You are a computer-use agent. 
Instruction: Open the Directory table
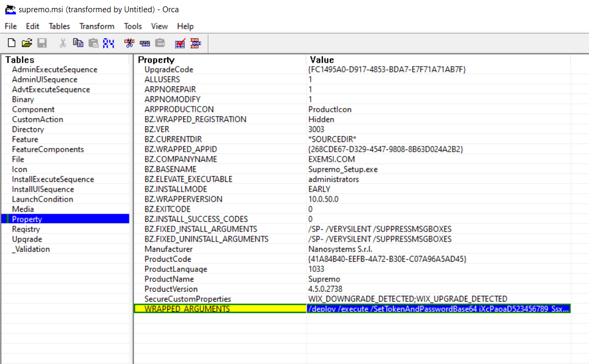tap(28, 129)
